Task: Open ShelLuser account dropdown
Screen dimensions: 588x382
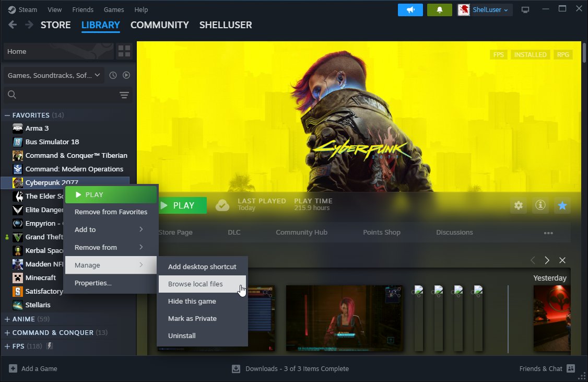Action: point(490,10)
